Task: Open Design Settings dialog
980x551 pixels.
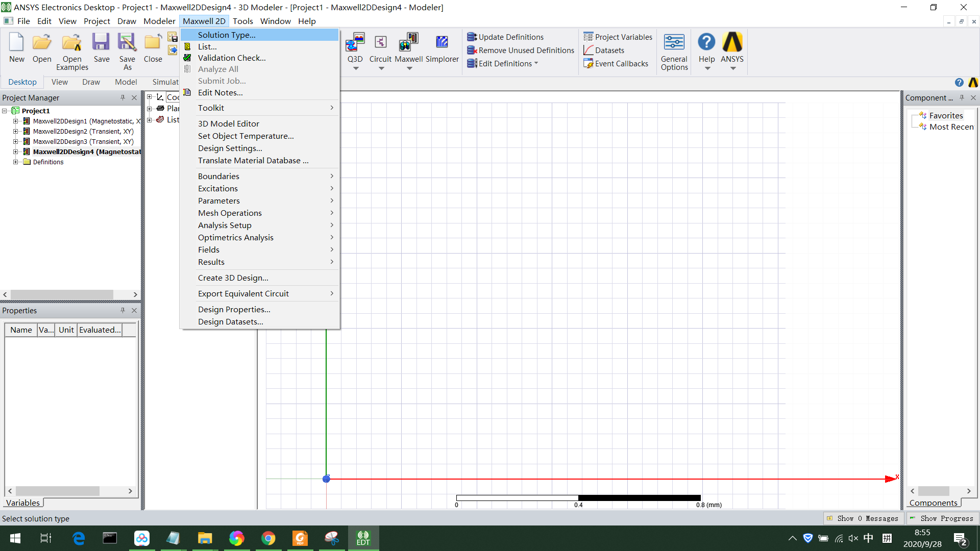Action: tap(230, 147)
